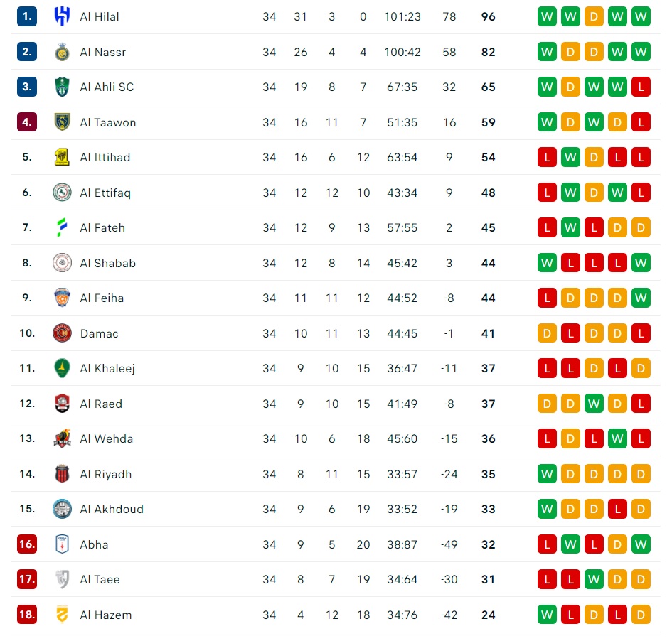Click the Al Hazem yellow crest
Image resolution: width=672 pixels, height=641 pixels.
[x=62, y=615]
